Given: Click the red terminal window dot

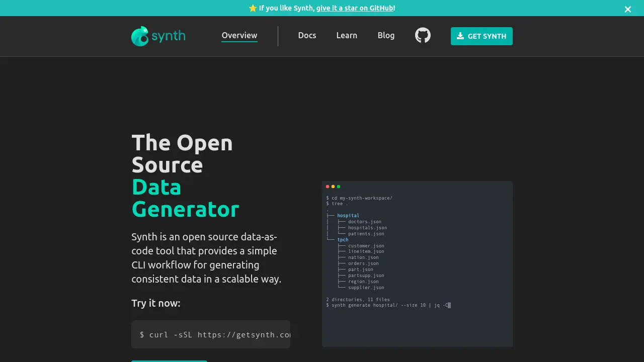Looking at the screenshot, I should tap(328, 187).
